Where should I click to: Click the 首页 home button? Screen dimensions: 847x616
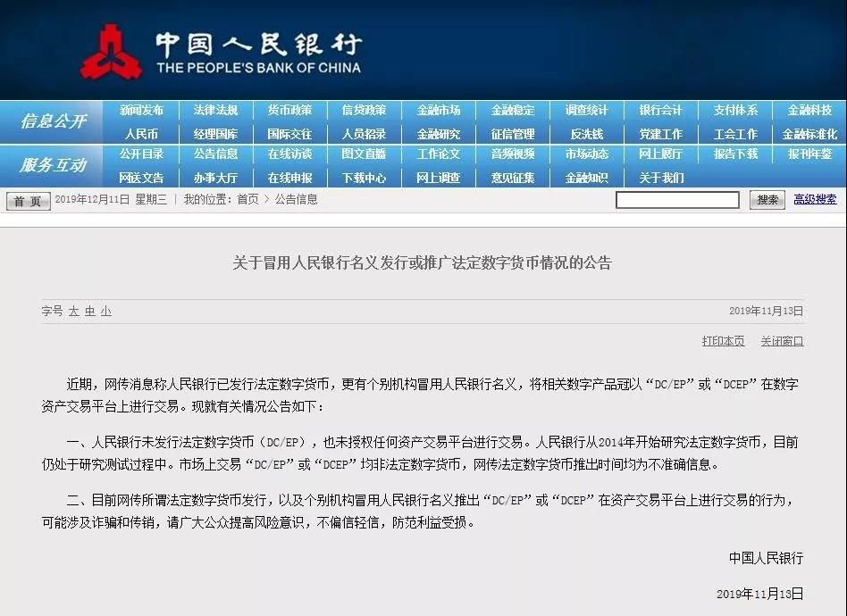coord(28,201)
